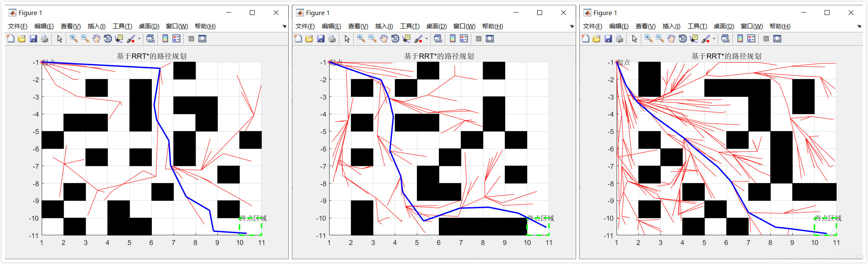Activate Zoom Out tool in left Figure window
The height and width of the screenshot is (264, 868).
(85, 38)
